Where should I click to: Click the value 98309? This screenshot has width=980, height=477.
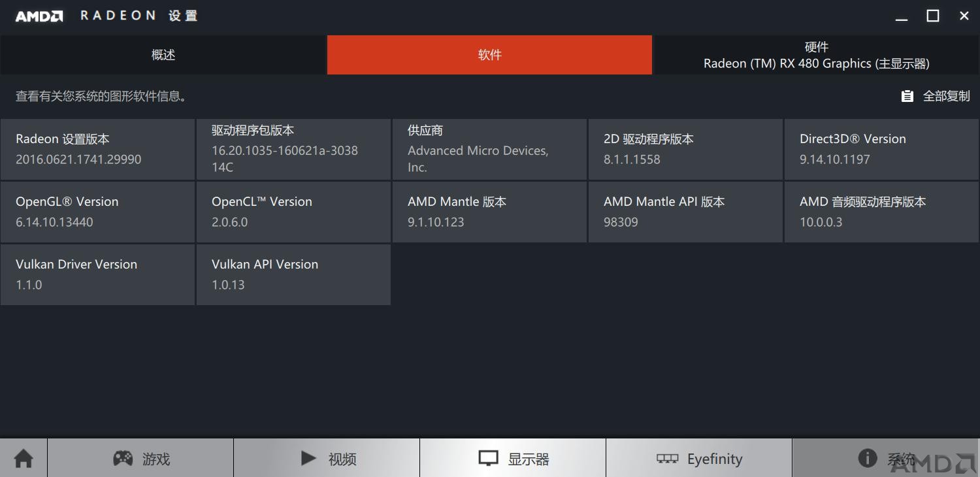pyautogui.click(x=621, y=222)
